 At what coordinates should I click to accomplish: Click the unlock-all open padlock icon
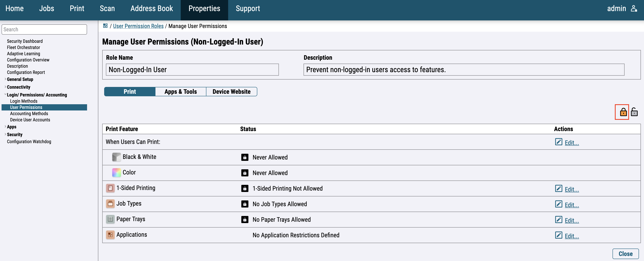tap(634, 112)
